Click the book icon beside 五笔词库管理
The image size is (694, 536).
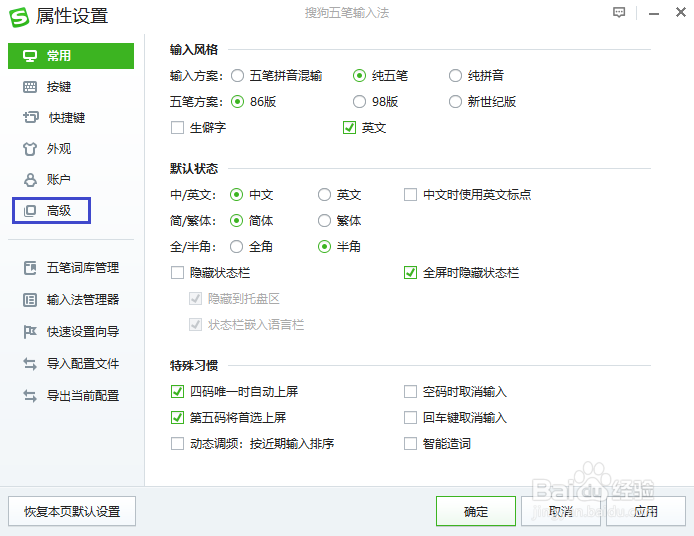pos(30,268)
